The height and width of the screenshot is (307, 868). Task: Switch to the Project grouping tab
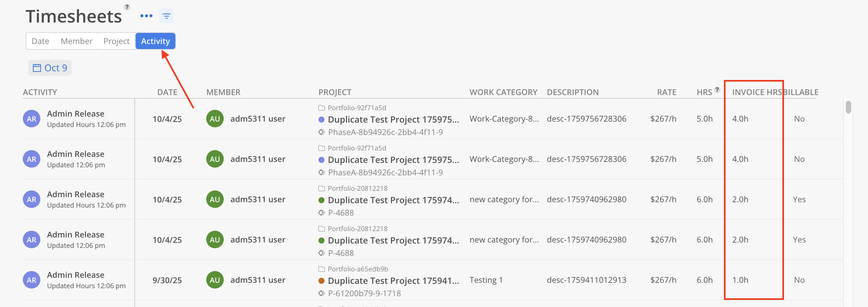click(x=117, y=41)
